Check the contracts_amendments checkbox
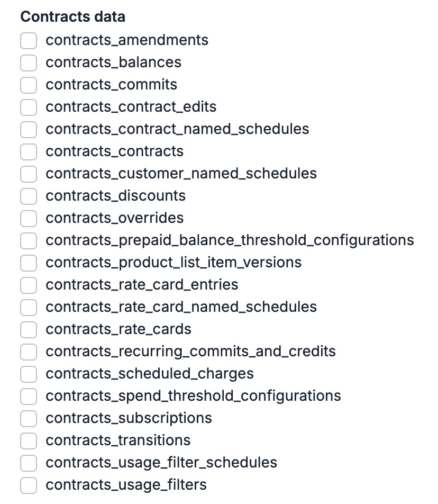This screenshot has width=438, height=504. pyautogui.click(x=29, y=40)
